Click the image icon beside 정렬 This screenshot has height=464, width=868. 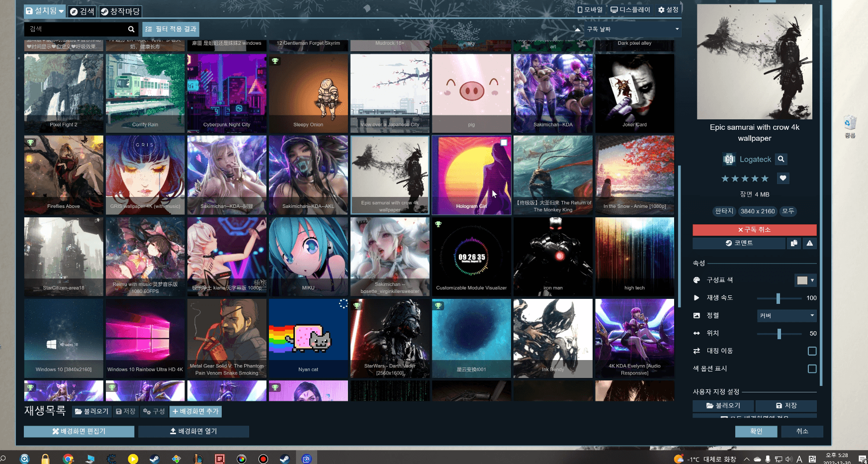pyautogui.click(x=696, y=315)
